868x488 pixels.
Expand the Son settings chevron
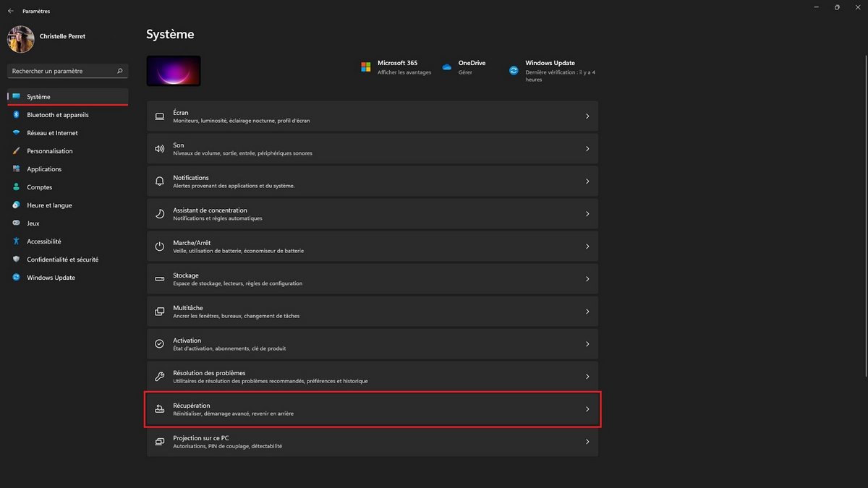tap(587, 149)
